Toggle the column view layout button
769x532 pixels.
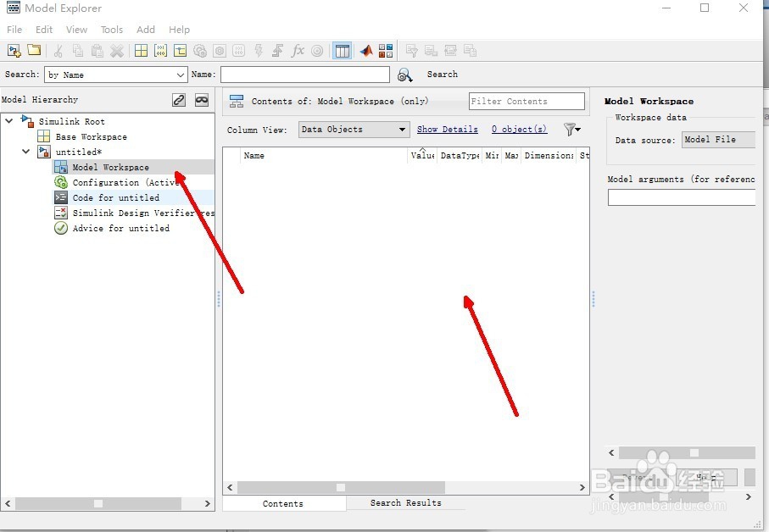[342, 51]
